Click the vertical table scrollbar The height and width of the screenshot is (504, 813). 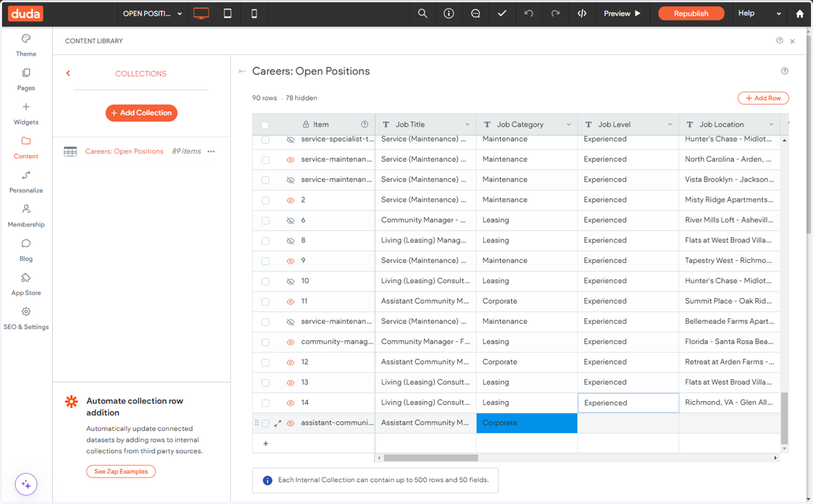tap(785, 419)
